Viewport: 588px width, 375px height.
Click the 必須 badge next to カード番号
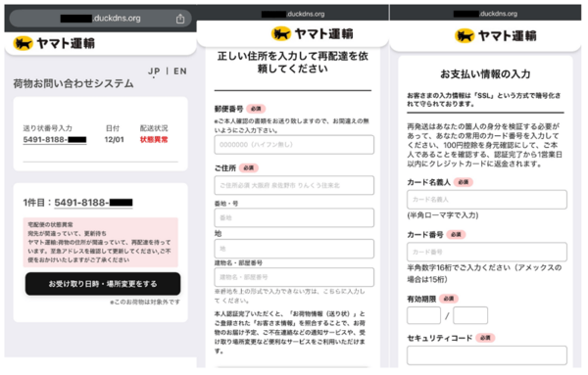tap(456, 235)
